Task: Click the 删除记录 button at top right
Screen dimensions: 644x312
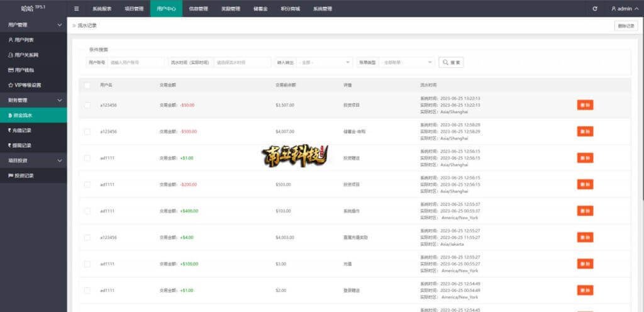Action: [626, 26]
